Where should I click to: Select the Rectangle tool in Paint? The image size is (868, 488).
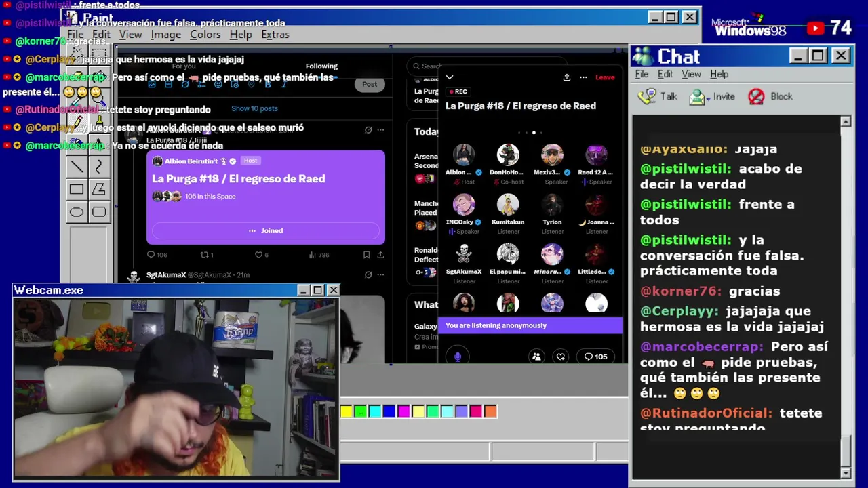coord(77,190)
